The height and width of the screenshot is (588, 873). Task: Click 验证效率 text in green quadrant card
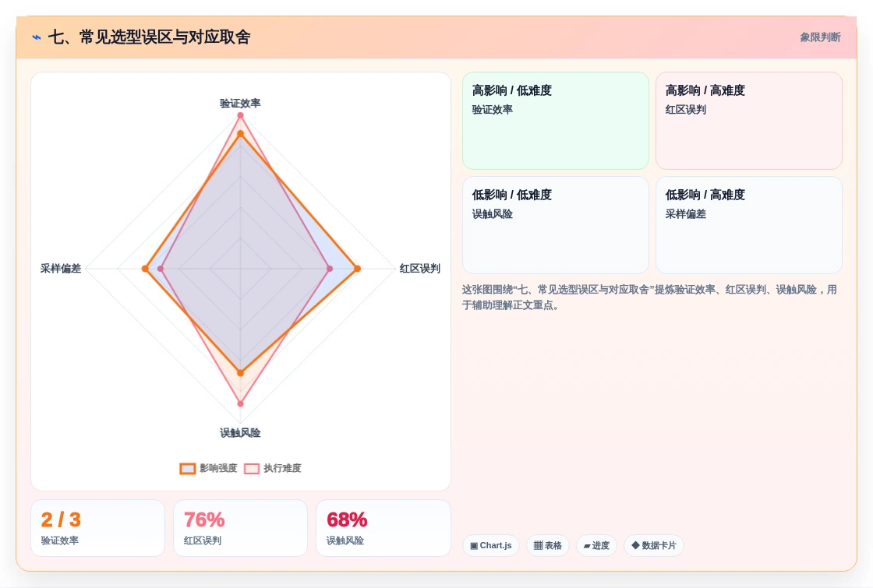(x=492, y=110)
